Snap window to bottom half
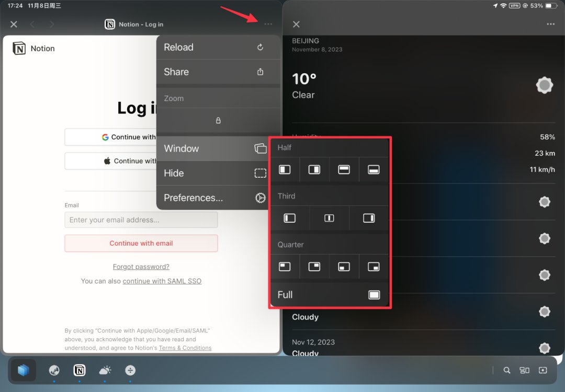Image resolution: width=565 pixels, height=392 pixels. coord(374,169)
